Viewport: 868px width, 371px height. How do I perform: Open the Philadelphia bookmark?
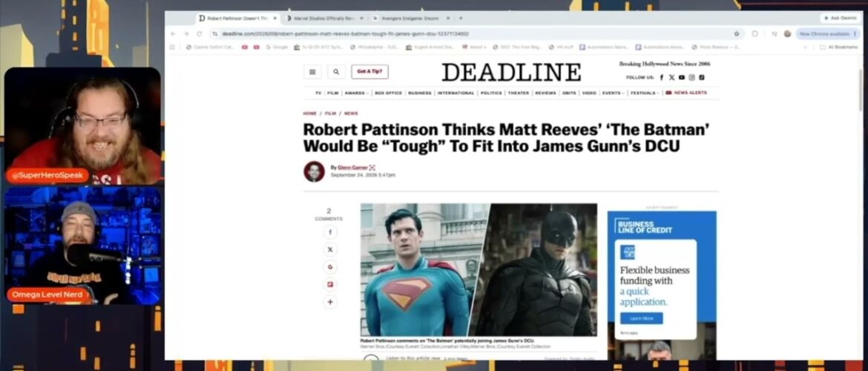pos(373,47)
